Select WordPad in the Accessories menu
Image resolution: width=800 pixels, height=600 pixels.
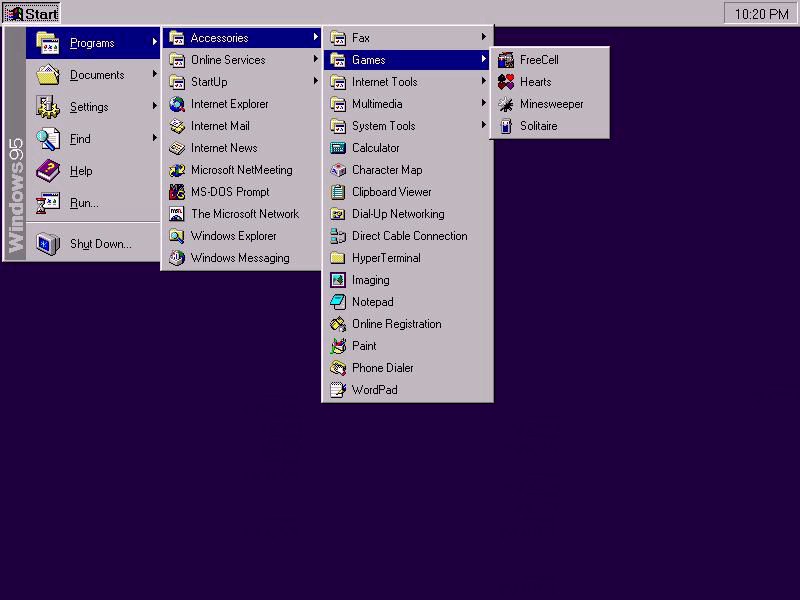tap(374, 390)
